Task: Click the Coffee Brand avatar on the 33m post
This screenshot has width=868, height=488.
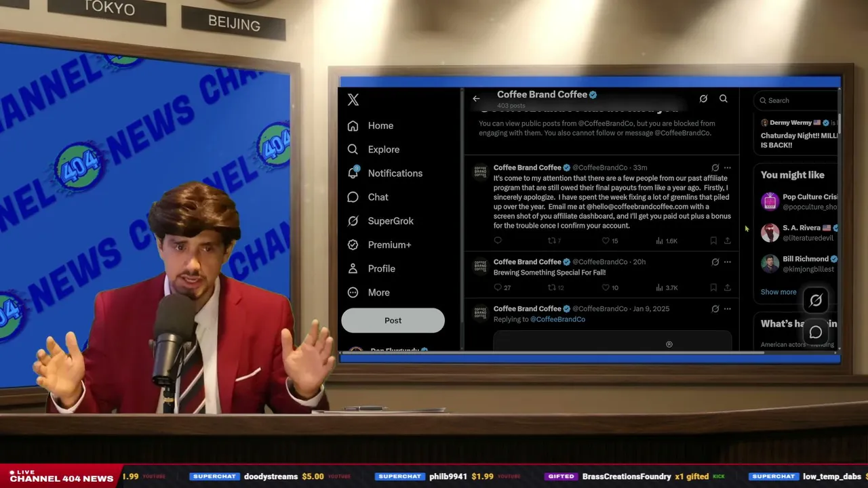Action: point(480,171)
